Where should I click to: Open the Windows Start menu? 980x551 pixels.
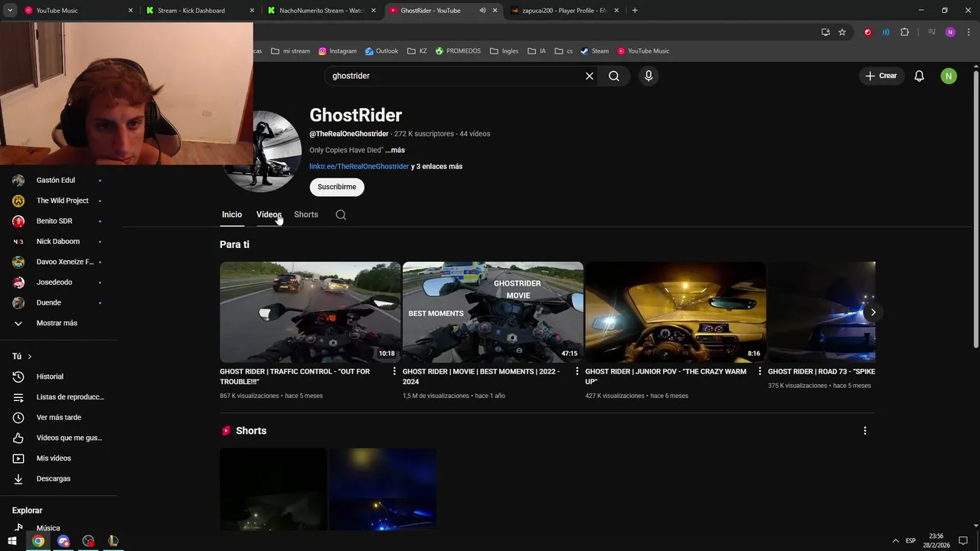(12, 541)
